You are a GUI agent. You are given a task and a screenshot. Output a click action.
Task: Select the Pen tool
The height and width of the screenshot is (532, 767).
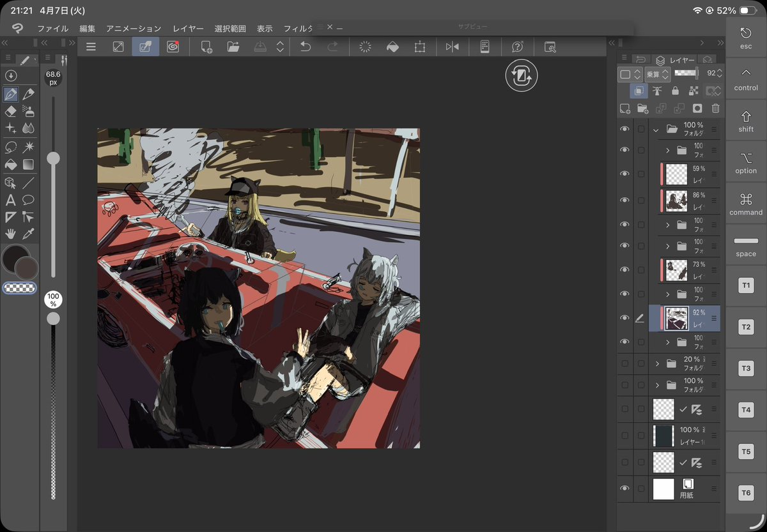pyautogui.click(x=10, y=95)
